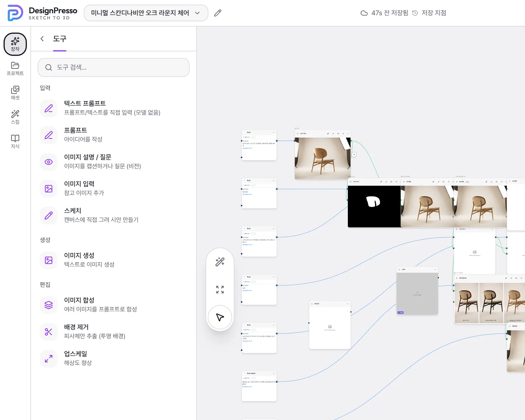Image resolution: width=525 pixels, height=420 pixels.
Task: Choose the 배경 제거 tool label
Action: point(76,327)
